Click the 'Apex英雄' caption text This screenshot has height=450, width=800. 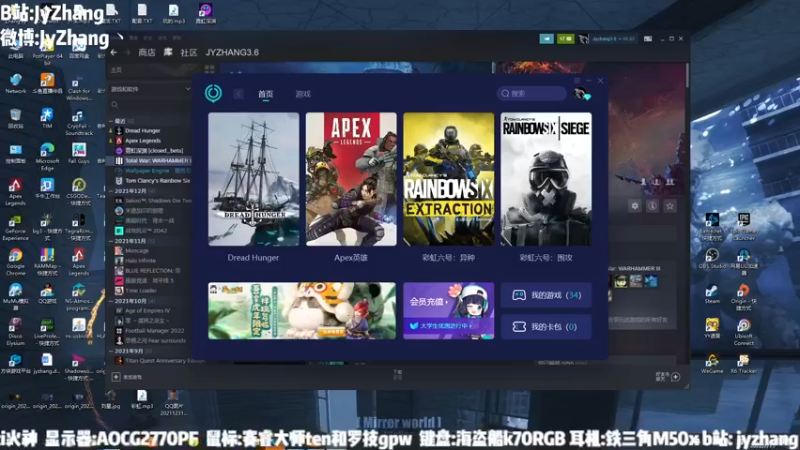click(351, 258)
